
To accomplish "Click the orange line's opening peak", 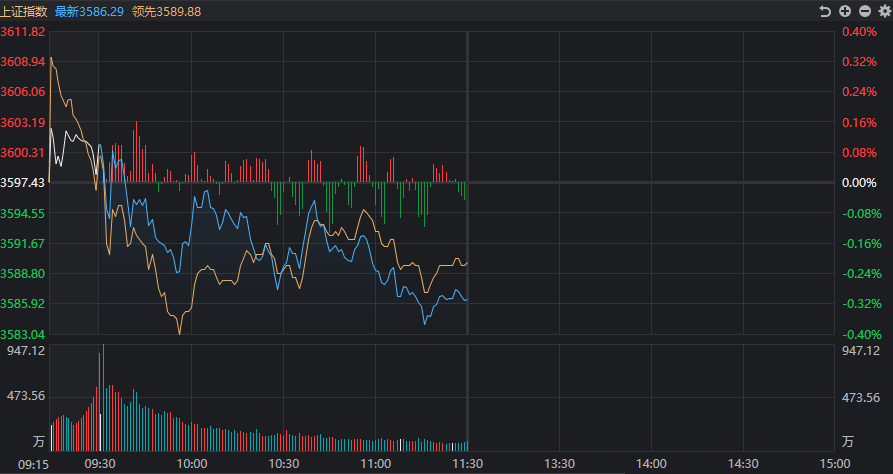I will click(51, 58).
